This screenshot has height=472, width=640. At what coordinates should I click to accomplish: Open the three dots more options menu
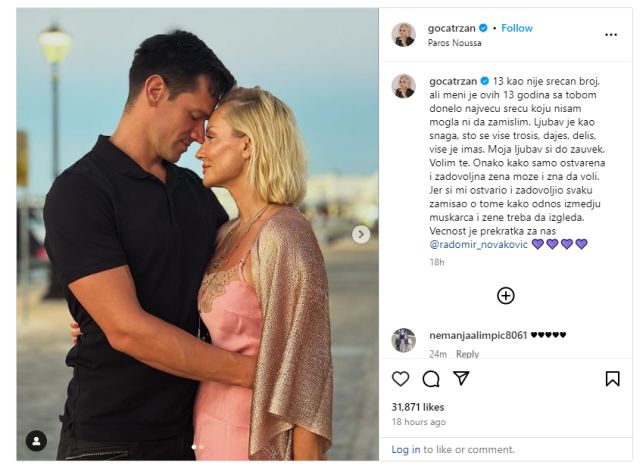611,35
